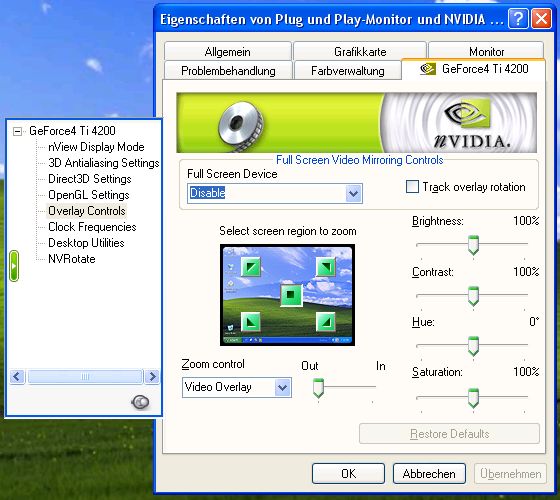Select the GeForce4 Ti 4200 tab
The width and height of the screenshot is (560, 500).
474,69
